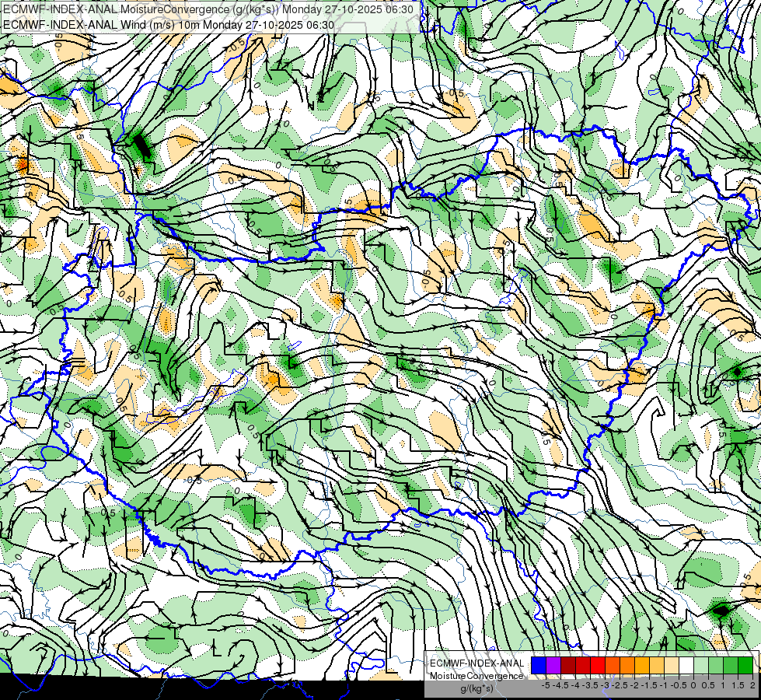
Task: Select the amber swatch between -2 and -1.5
Action: (642, 665)
